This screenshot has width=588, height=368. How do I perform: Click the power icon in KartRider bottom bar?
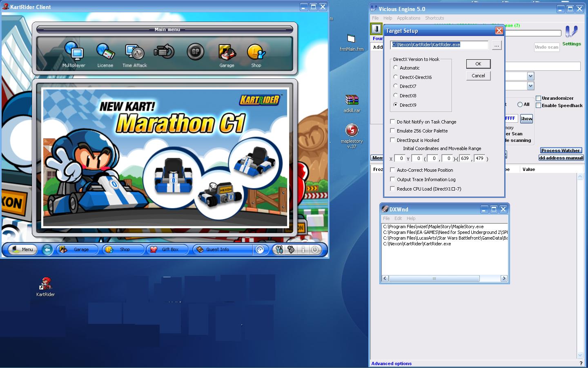pyautogui.click(x=315, y=249)
